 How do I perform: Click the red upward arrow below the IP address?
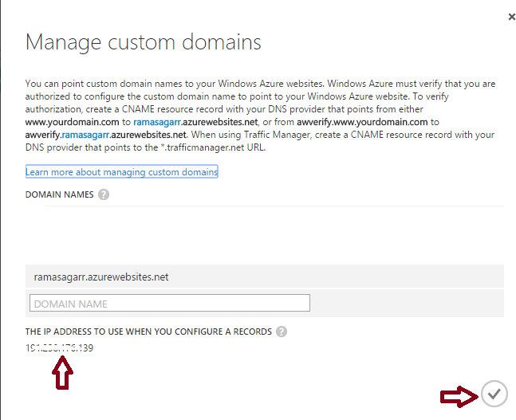63,373
